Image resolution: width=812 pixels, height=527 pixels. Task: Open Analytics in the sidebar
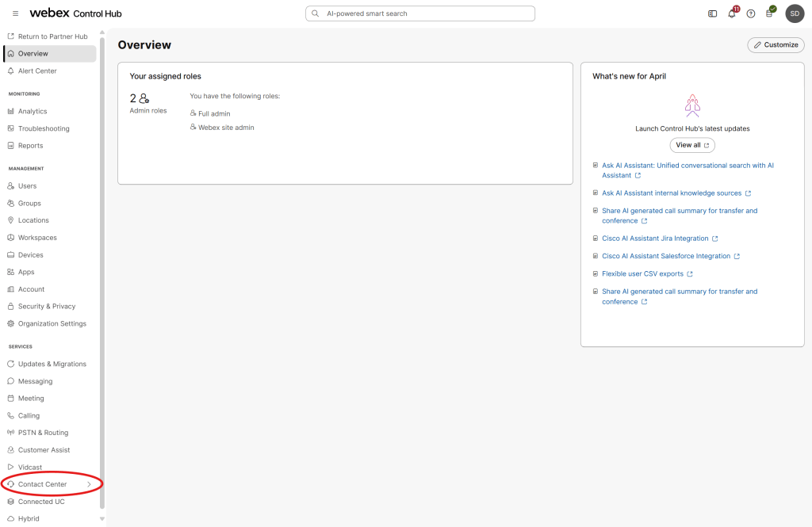(33, 112)
